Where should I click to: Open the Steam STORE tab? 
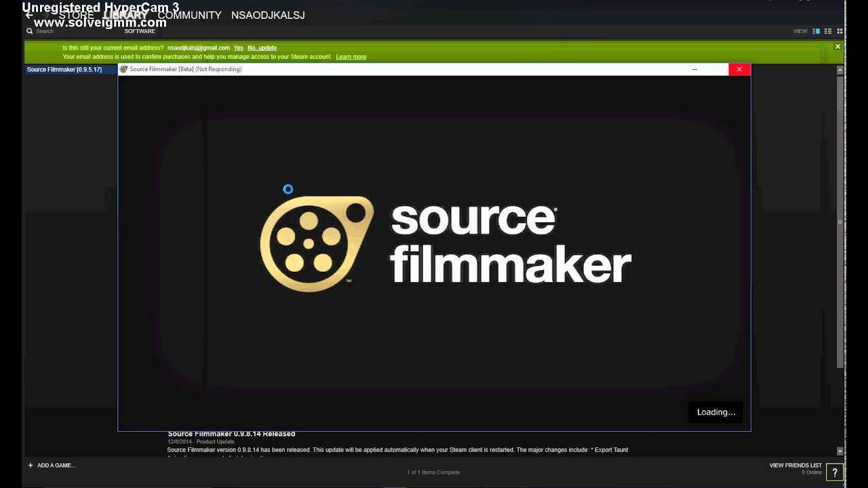click(x=76, y=15)
